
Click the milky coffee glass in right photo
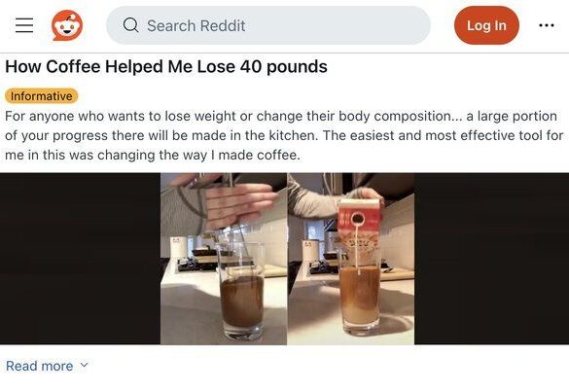point(360,296)
